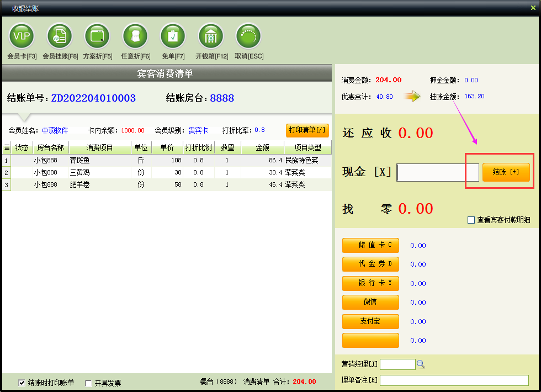Click the 消费项目 column header
The image size is (541, 392).
coord(100,148)
